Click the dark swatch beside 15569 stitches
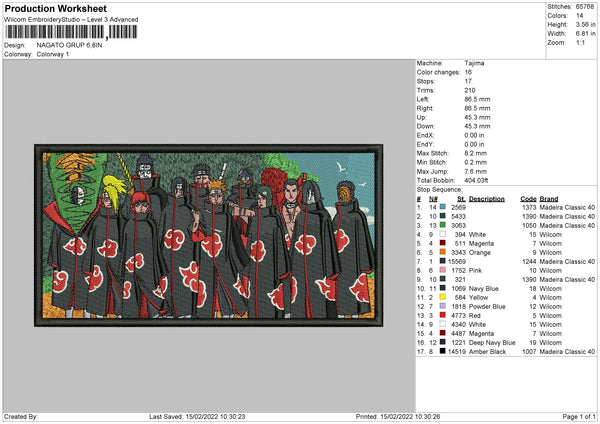 pyautogui.click(x=443, y=261)
